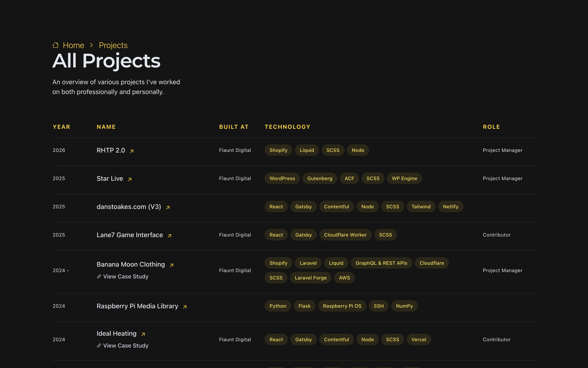
Task: Open Ideal Heating project name
Action: [117, 334]
